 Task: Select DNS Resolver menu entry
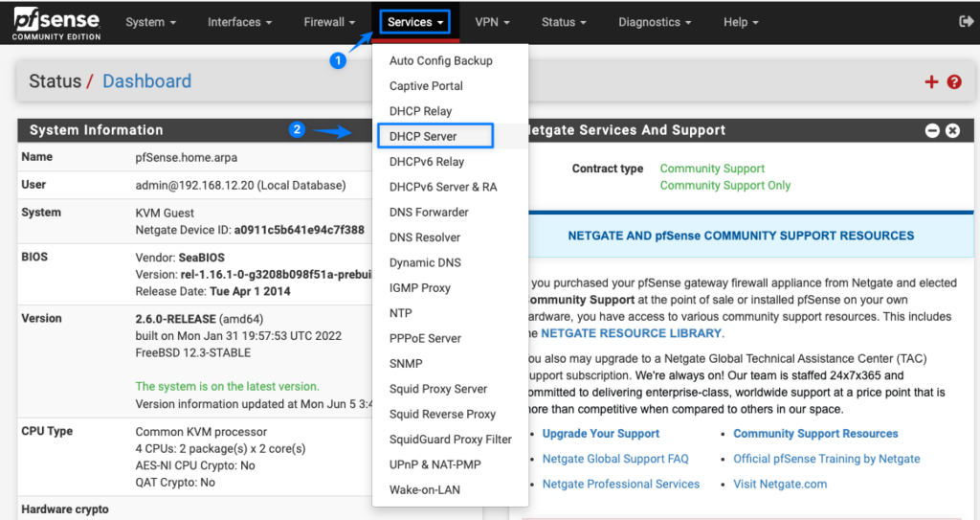(x=450, y=237)
